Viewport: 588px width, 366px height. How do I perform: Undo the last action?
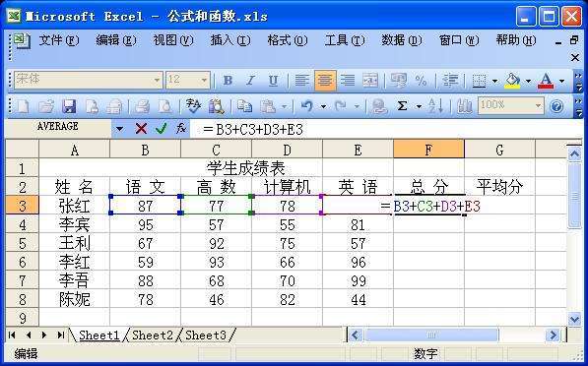click(307, 107)
